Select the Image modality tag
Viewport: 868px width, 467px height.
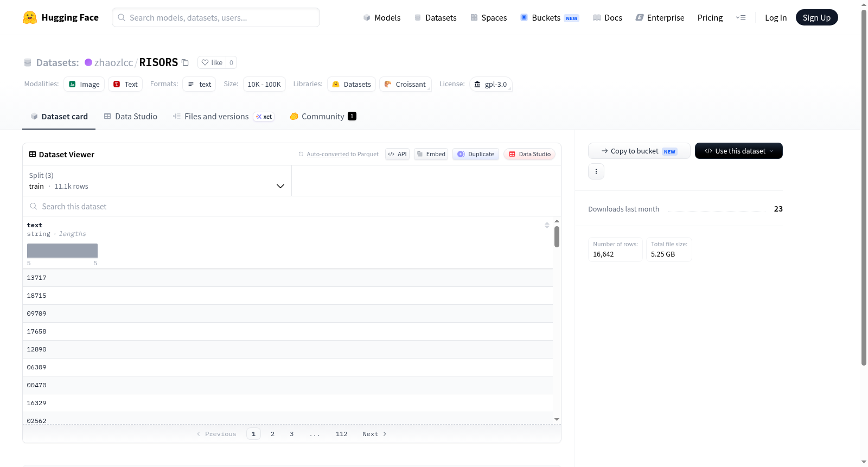click(84, 84)
